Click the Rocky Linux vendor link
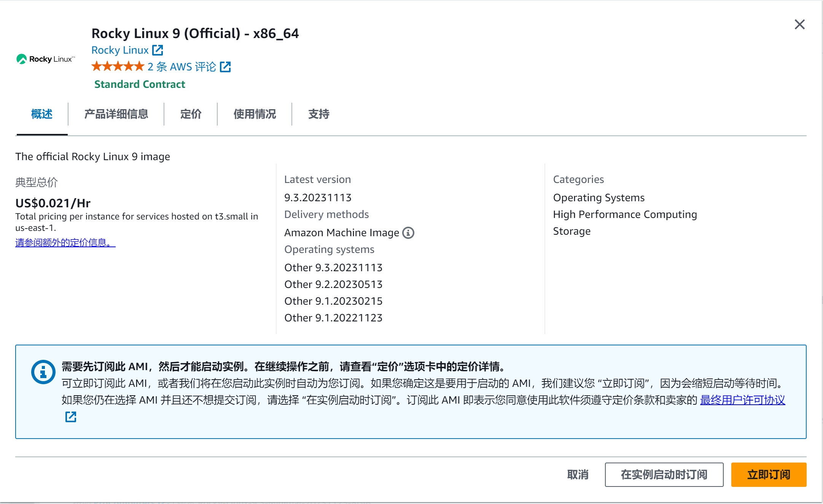Screen dimensions: 823x504 click(120, 50)
